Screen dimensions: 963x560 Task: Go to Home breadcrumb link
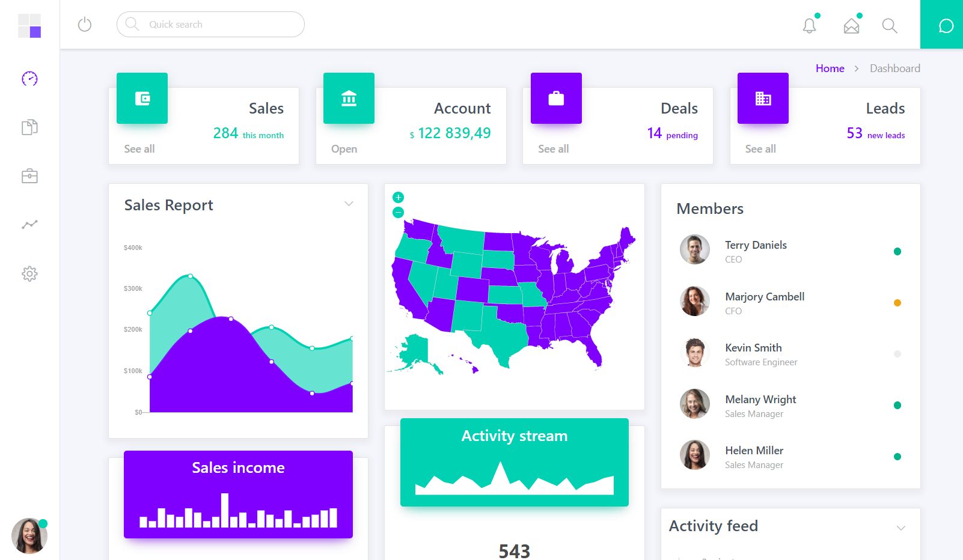click(x=830, y=68)
